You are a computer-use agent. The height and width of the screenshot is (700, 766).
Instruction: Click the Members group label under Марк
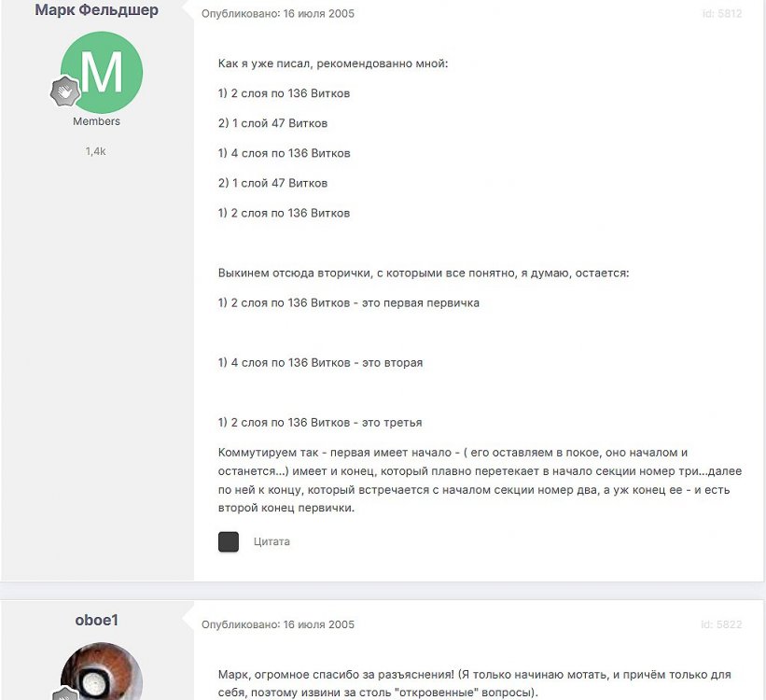[x=96, y=121]
